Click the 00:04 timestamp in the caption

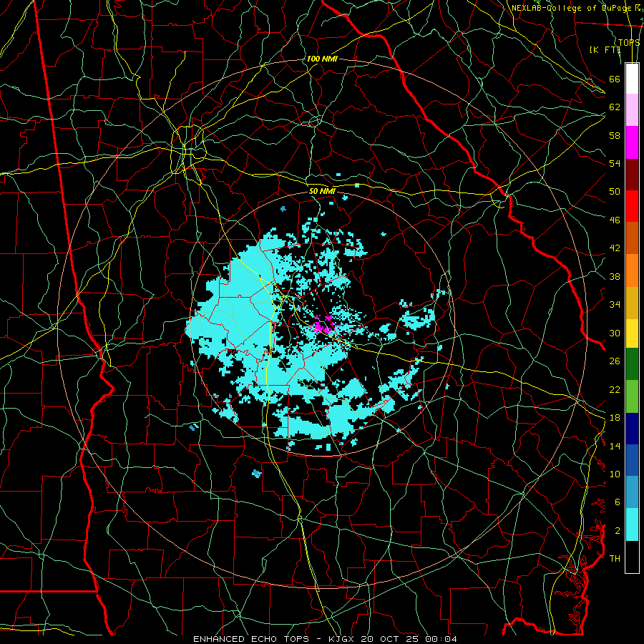click(x=441, y=639)
